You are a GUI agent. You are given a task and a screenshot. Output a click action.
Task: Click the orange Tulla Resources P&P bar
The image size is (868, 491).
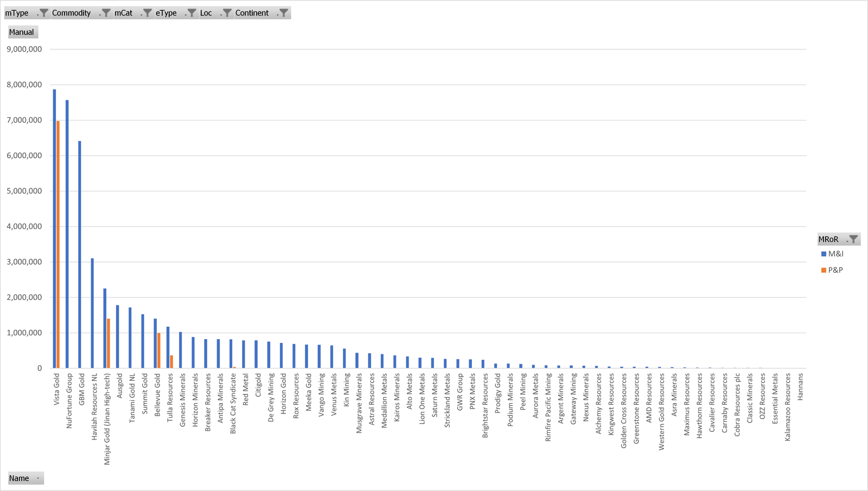tap(171, 362)
